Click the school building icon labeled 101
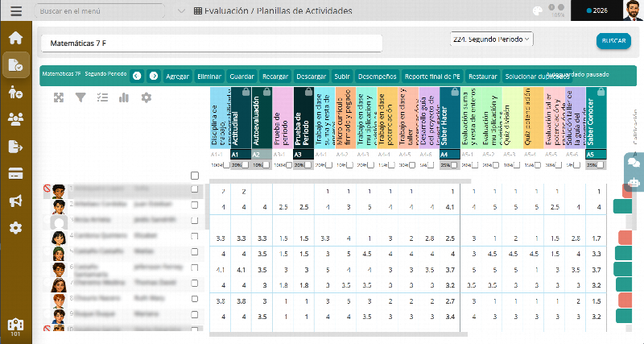 [x=15, y=327]
